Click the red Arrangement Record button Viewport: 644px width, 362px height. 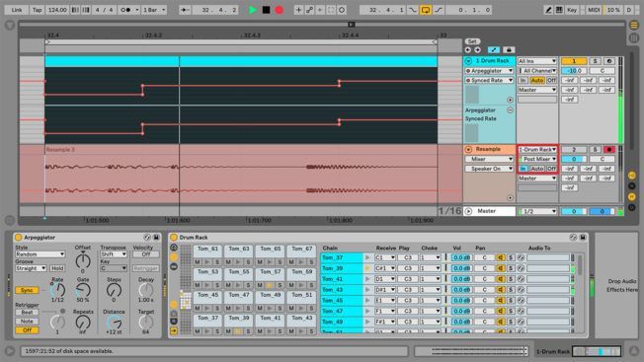click(x=280, y=10)
